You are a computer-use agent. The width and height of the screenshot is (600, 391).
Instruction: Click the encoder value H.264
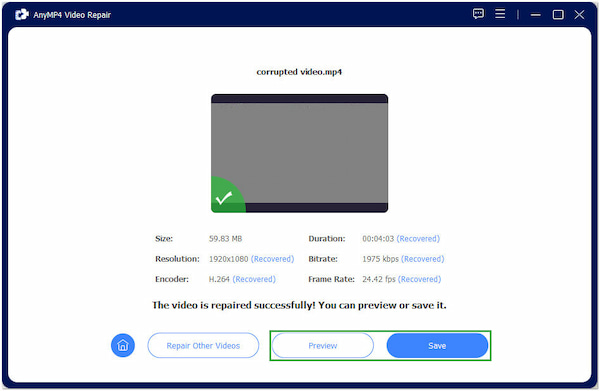[x=219, y=279]
